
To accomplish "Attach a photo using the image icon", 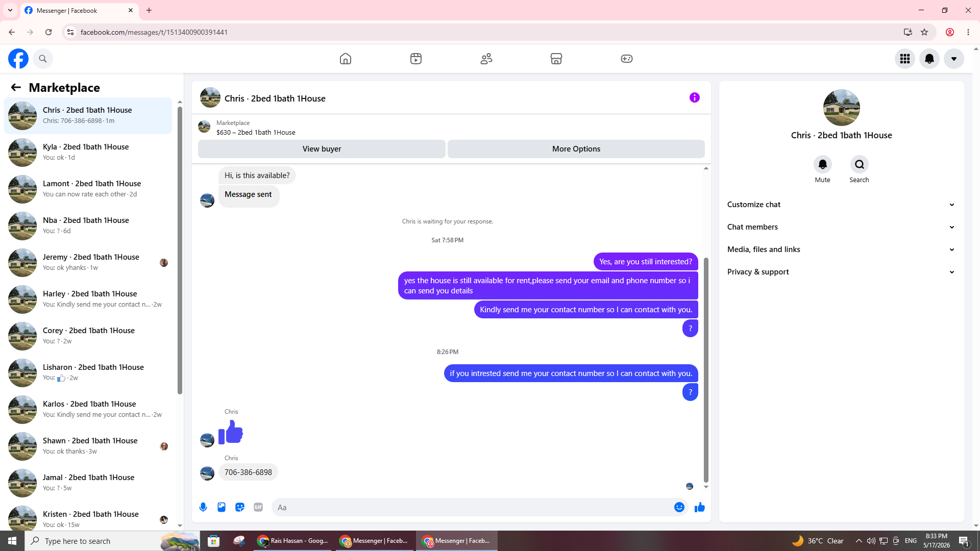I will point(222,507).
